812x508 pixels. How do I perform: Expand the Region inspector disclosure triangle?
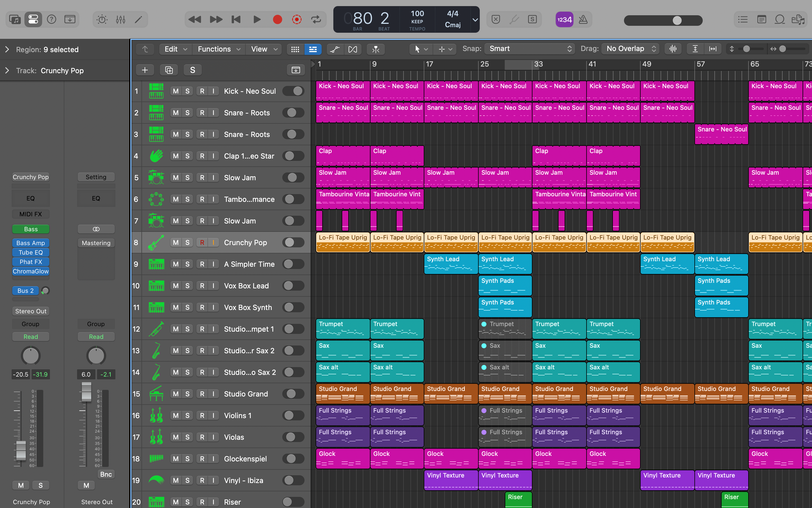click(7, 49)
